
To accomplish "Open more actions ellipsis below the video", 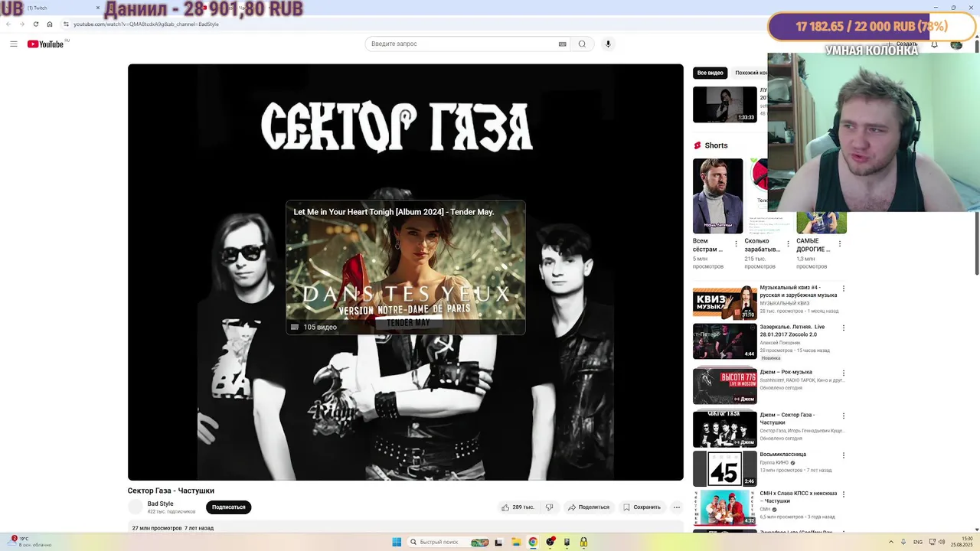I will [676, 507].
